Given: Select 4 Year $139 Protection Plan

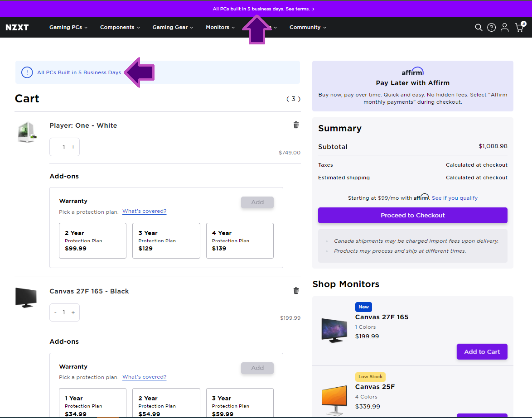Looking at the screenshot, I should coord(240,240).
